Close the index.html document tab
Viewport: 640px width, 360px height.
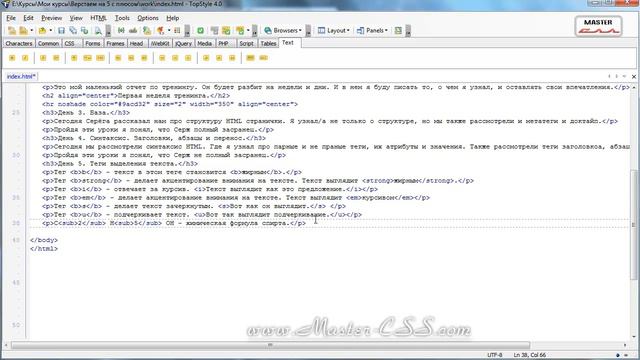tap(633, 76)
